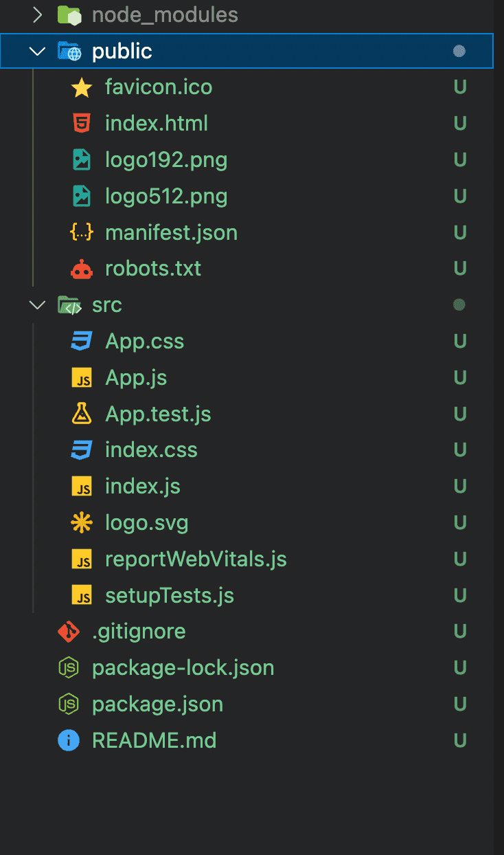Click the untracked U badge on setupTests.js

click(460, 595)
